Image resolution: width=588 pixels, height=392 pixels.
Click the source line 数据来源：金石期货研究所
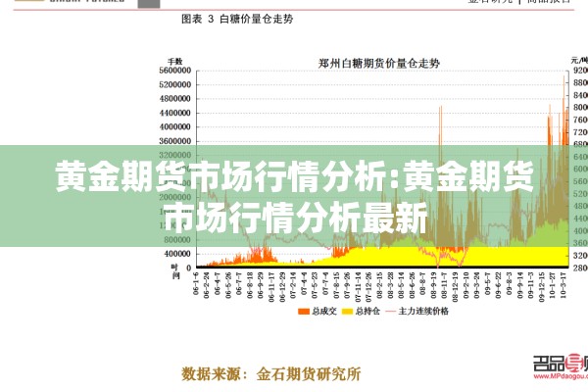271,374
